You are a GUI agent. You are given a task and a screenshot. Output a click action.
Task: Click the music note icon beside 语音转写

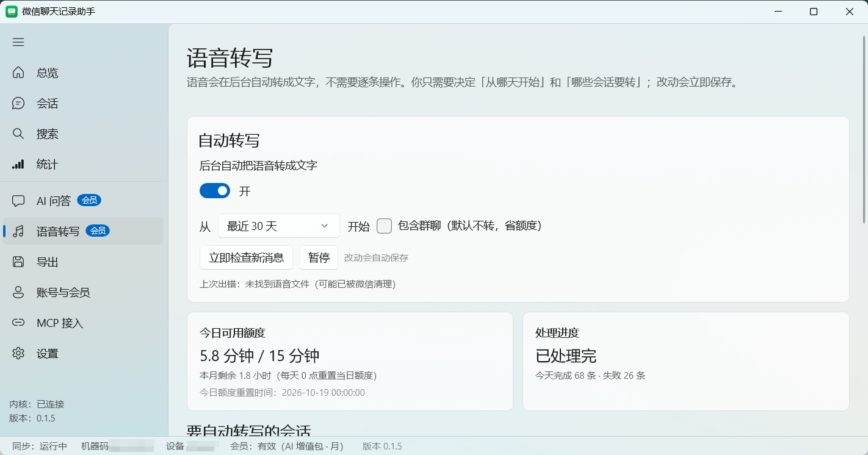[x=18, y=231]
